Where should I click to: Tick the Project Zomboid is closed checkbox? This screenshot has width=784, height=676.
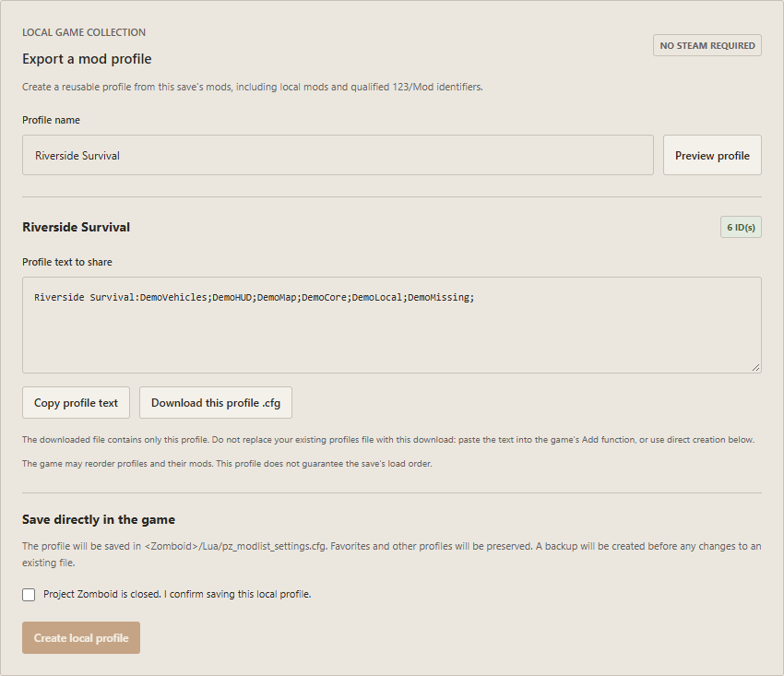pyautogui.click(x=29, y=595)
